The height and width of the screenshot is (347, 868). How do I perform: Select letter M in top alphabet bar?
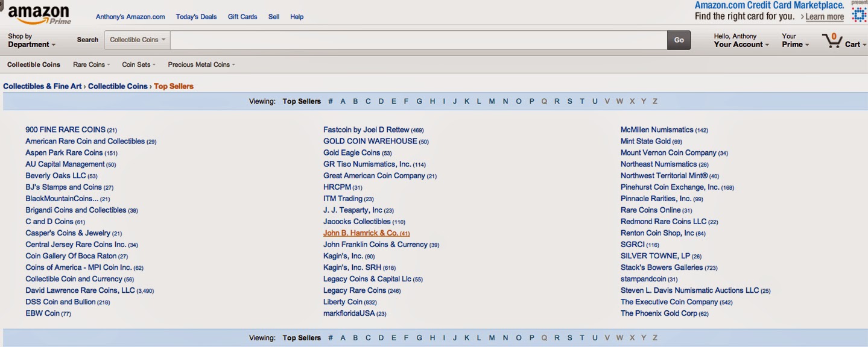pyautogui.click(x=492, y=101)
